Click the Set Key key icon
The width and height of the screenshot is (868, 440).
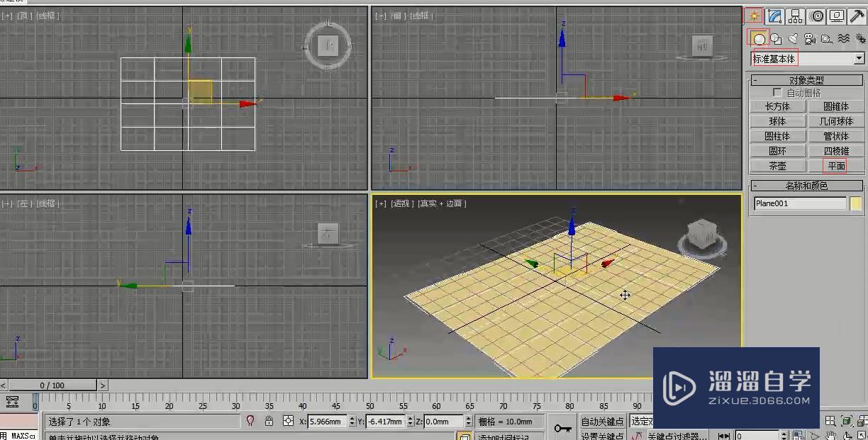pyautogui.click(x=563, y=428)
